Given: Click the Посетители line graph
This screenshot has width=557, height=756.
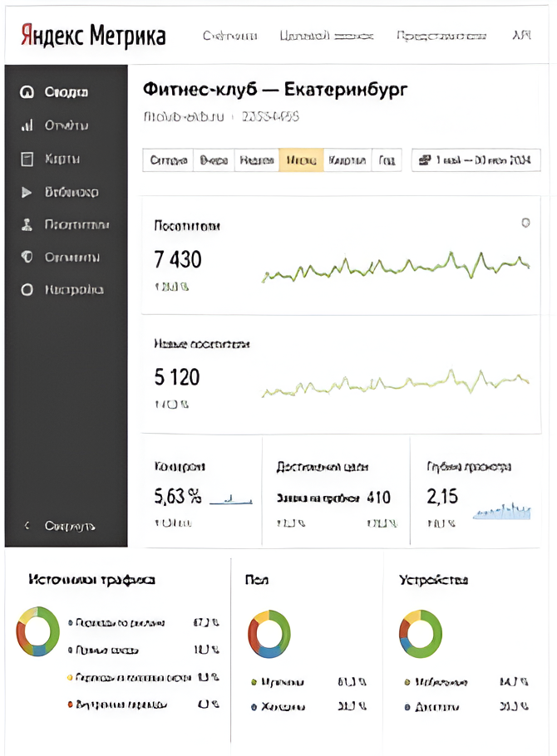Looking at the screenshot, I should point(396,266).
